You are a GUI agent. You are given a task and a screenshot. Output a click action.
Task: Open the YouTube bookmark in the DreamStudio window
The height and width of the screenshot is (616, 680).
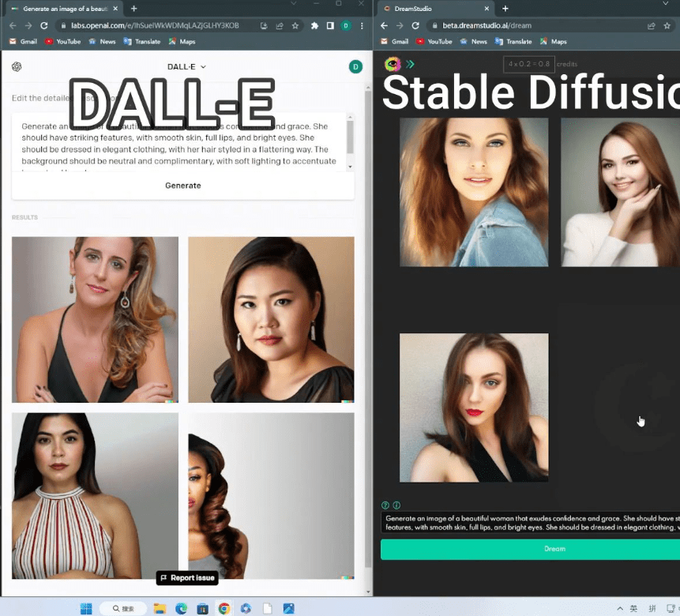click(434, 42)
